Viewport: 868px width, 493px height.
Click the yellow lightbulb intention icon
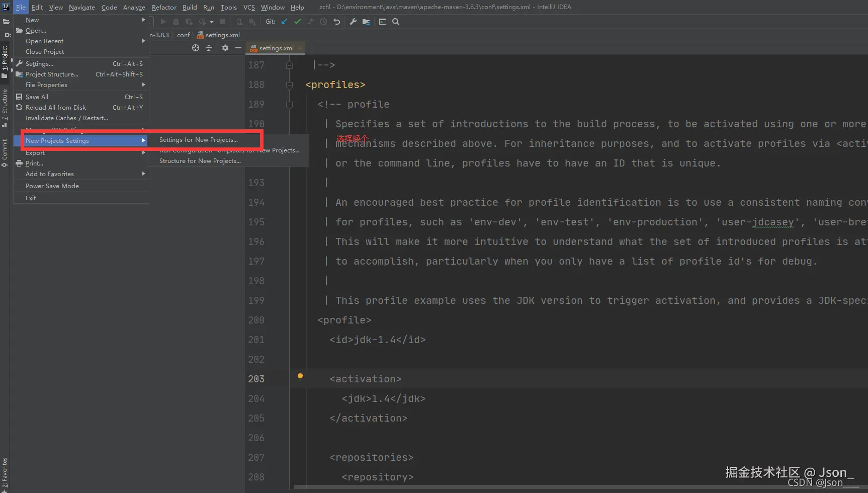[300, 377]
